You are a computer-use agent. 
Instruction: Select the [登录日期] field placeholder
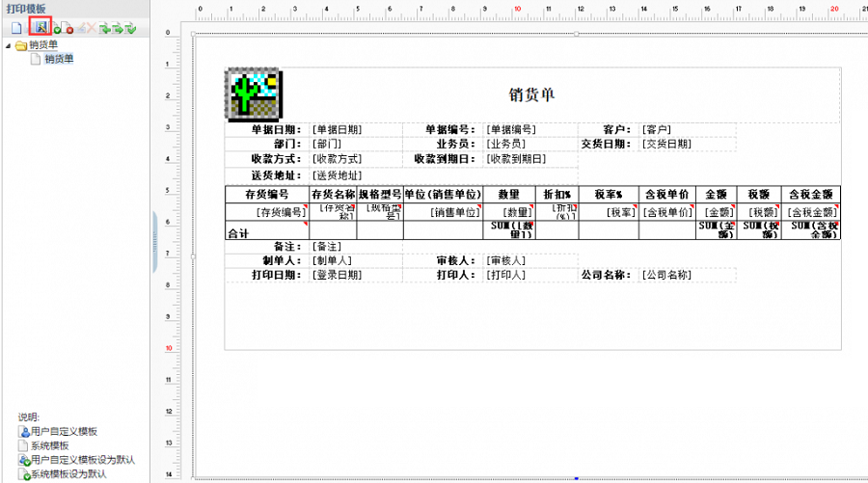338,275
